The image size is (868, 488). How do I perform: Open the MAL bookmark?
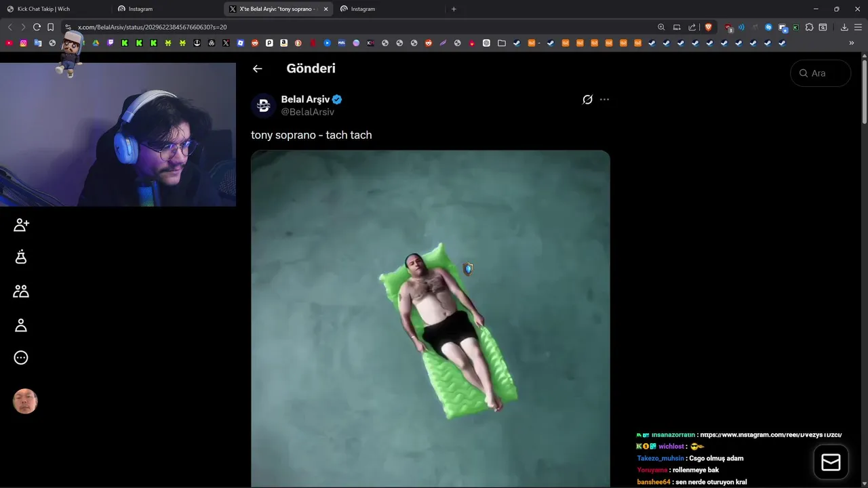(342, 43)
